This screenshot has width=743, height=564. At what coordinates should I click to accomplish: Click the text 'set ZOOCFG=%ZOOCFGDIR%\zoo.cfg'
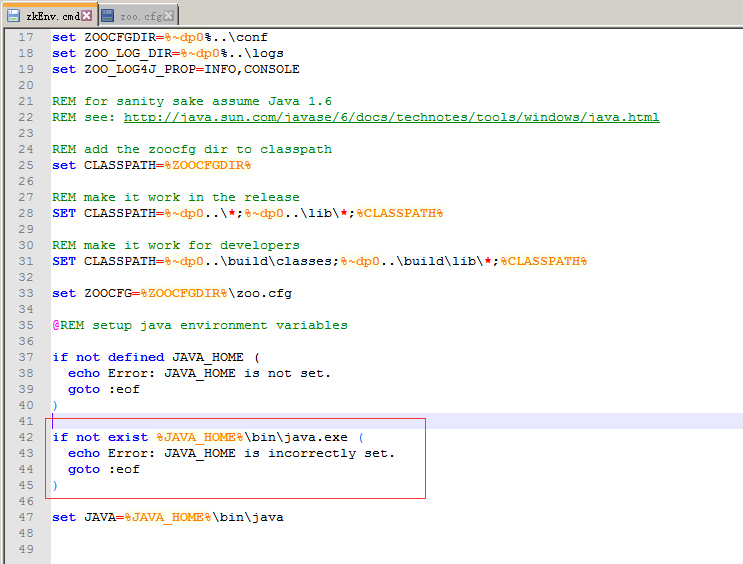(172, 293)
